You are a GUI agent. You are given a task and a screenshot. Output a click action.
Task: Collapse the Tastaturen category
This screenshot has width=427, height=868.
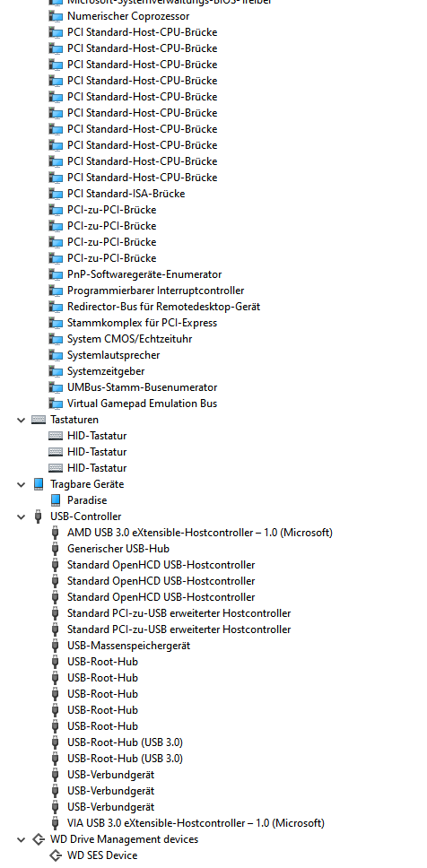21,421
